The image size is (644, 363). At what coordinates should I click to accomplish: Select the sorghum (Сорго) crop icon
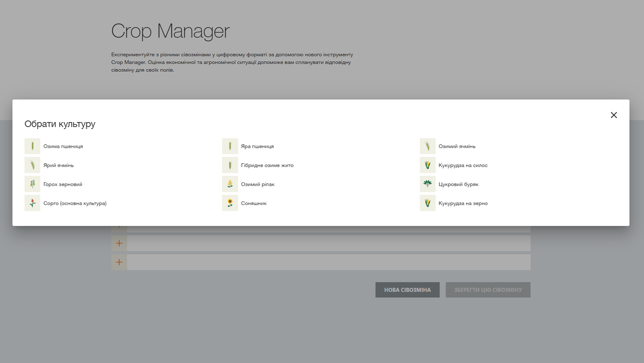point(32,203)
